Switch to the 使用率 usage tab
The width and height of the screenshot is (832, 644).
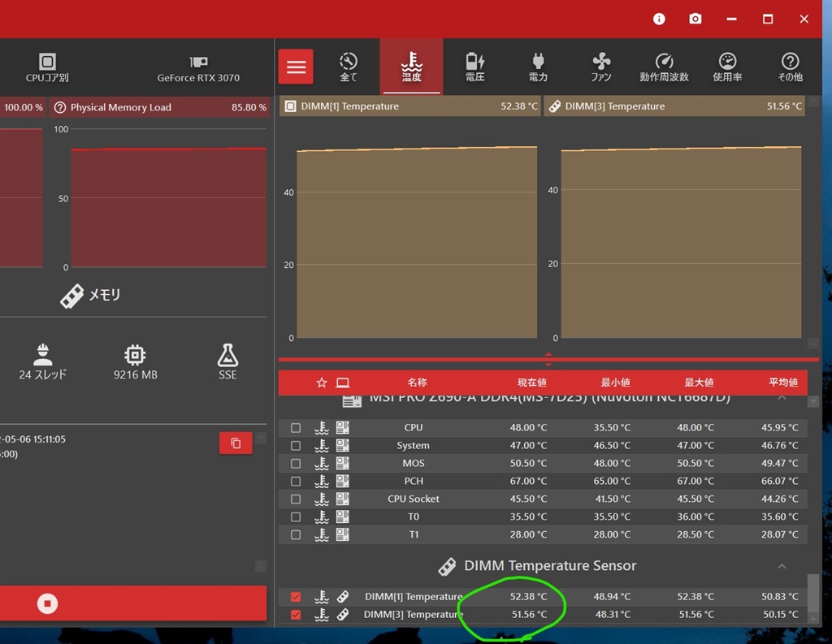click(727, 67)
